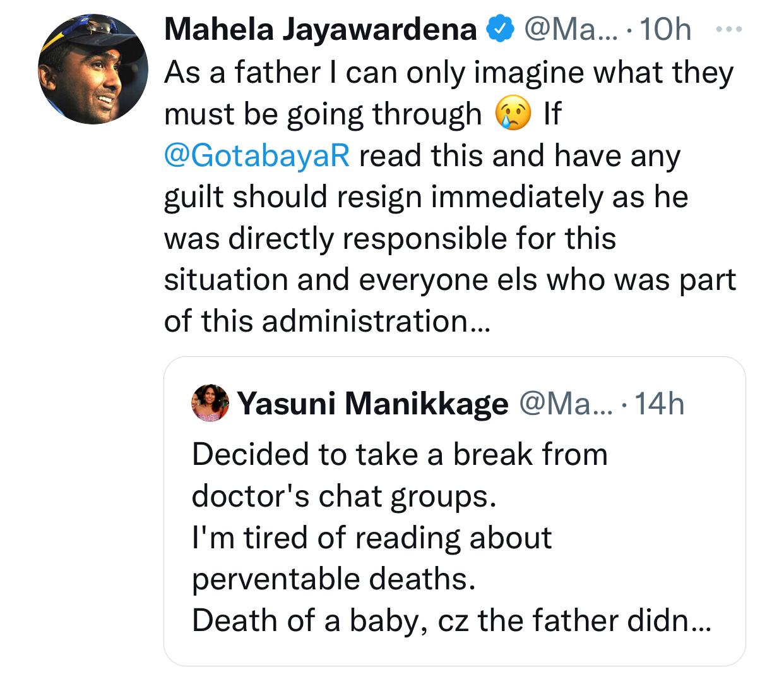Click the Mahela Jayawardena display name
Image resolution: width=784 pixels, height=674 pixels.
tap(320, 30)
